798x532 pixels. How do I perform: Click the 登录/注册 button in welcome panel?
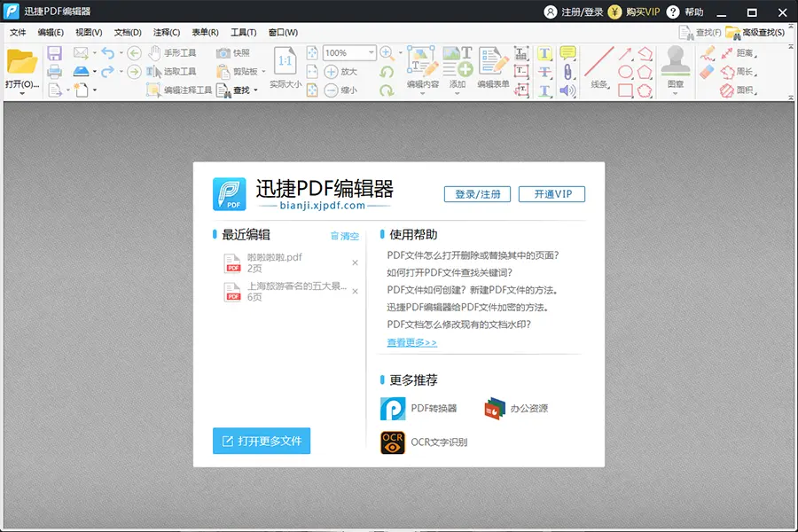477,194
